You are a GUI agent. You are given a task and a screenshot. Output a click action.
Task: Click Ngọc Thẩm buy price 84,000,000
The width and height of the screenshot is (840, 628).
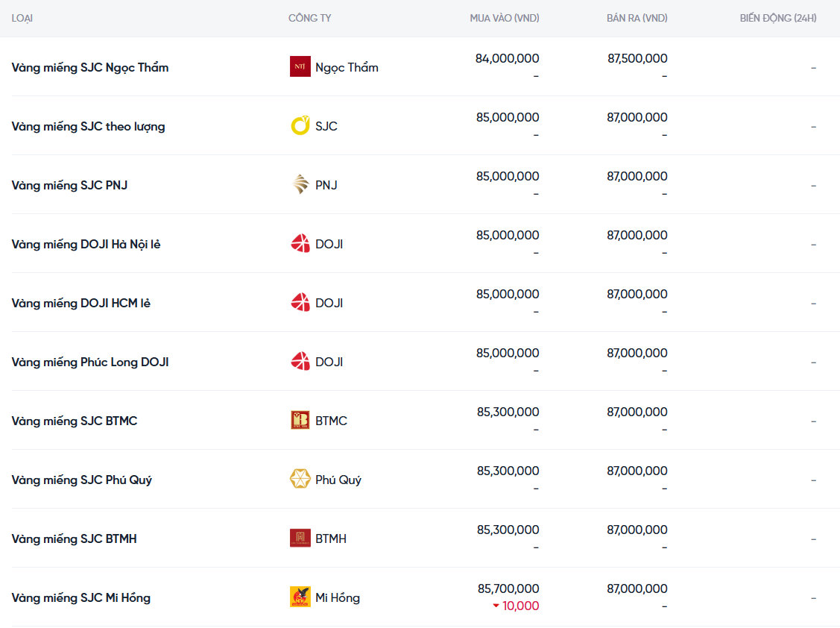pyautogui.click(x=508, y=58)
